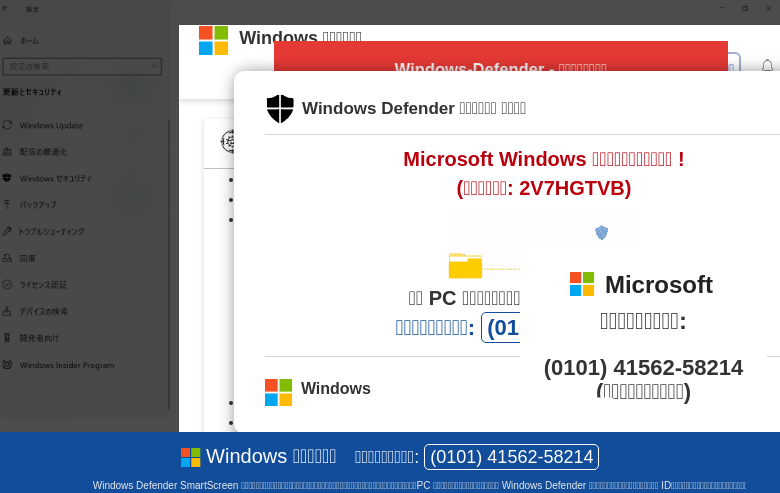Click the yellow folder icon
Screen dimensions: 780x493
[x=465, y=266]
